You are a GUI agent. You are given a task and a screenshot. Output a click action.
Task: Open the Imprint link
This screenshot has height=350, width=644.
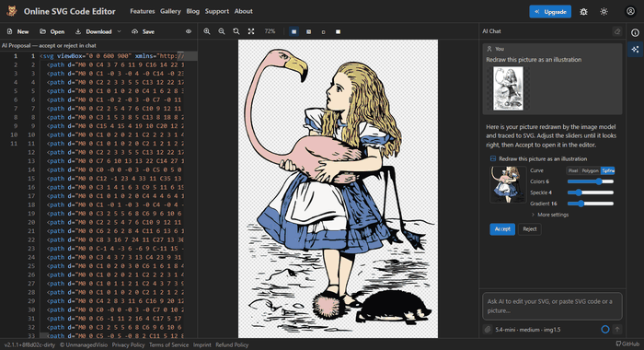[202, 345]
